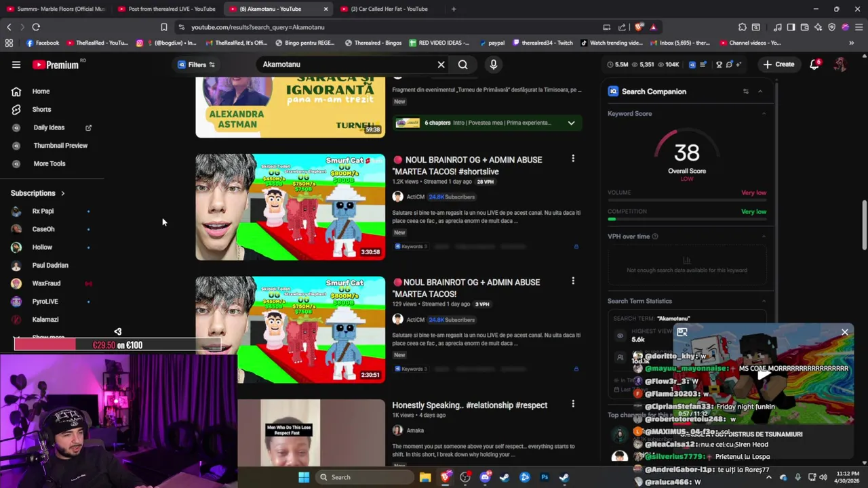
Task: Go to Home in the sidebar
Action: click(x=41, y=91)
